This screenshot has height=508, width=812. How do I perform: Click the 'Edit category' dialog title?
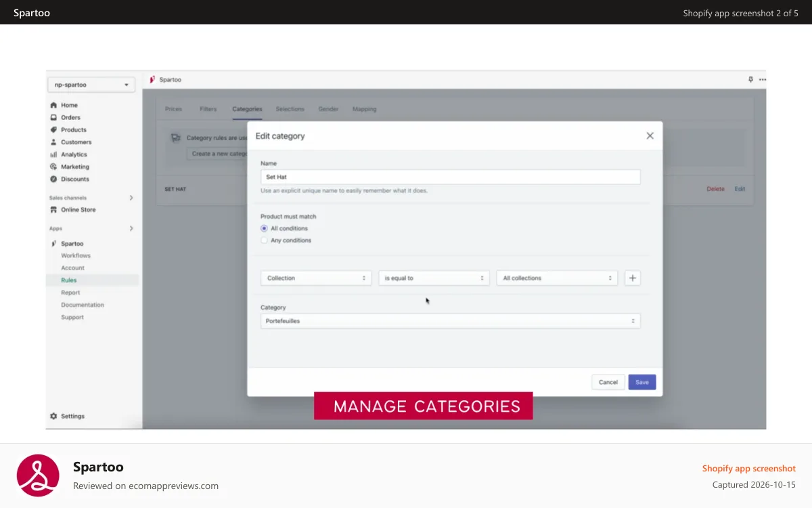[x=280, y=136]
